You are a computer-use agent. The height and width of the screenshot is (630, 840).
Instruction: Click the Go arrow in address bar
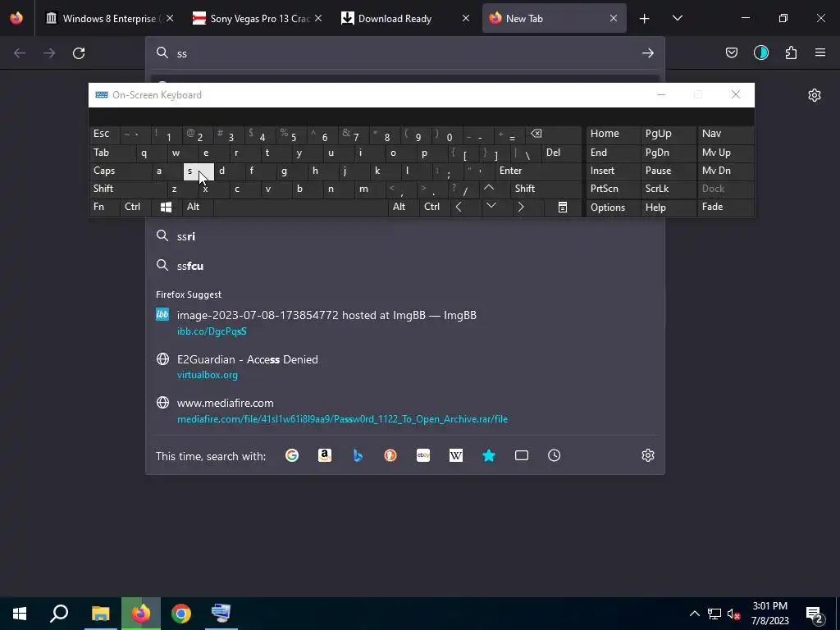pos(648,53)
